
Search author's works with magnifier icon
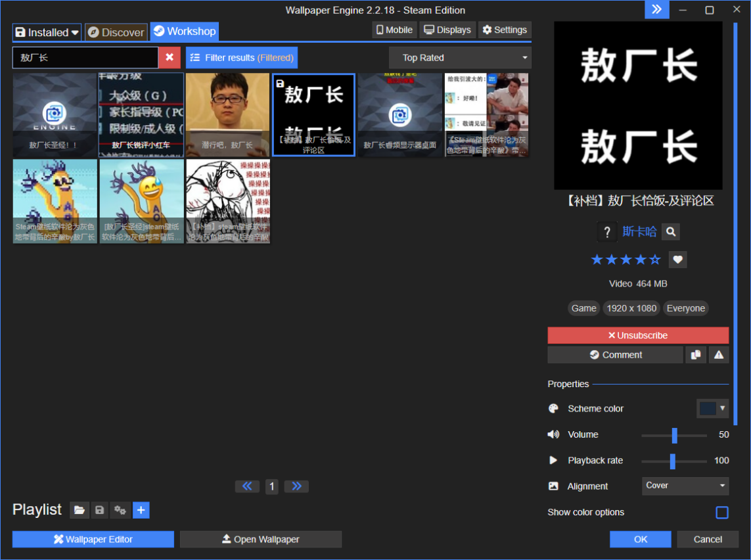[x=670, y=231]
